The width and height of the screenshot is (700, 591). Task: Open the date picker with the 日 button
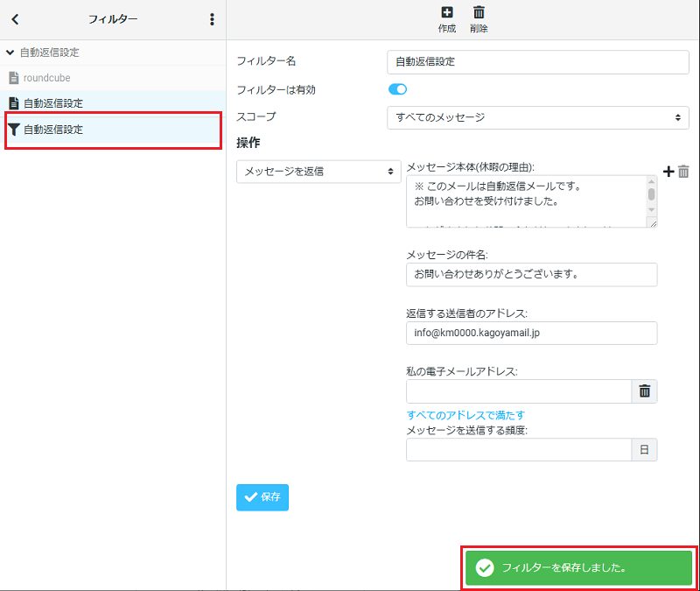[x=644, y=449]
